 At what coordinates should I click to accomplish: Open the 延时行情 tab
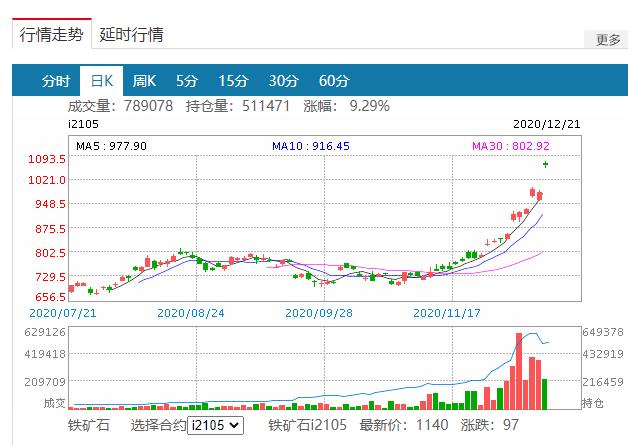pyautogui.click(x=132, y=35)
